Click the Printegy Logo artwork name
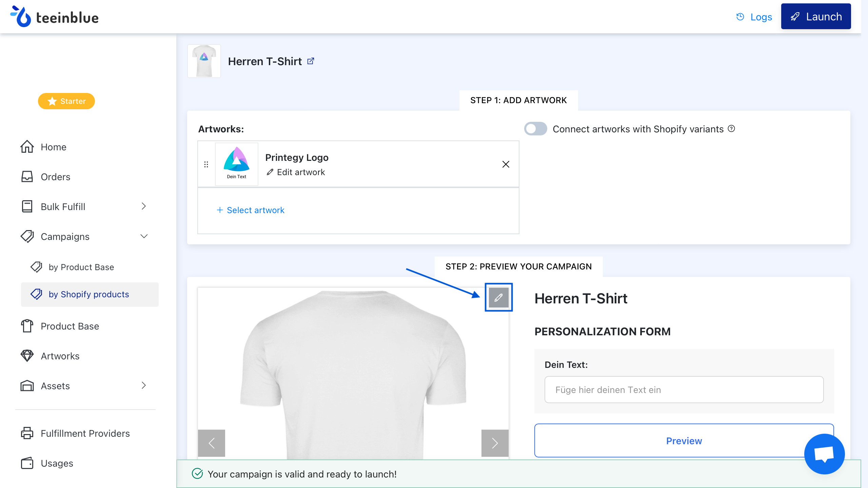The height and width of the screenshot is (488, 868). pyautogui.click(x=297, y=157)
